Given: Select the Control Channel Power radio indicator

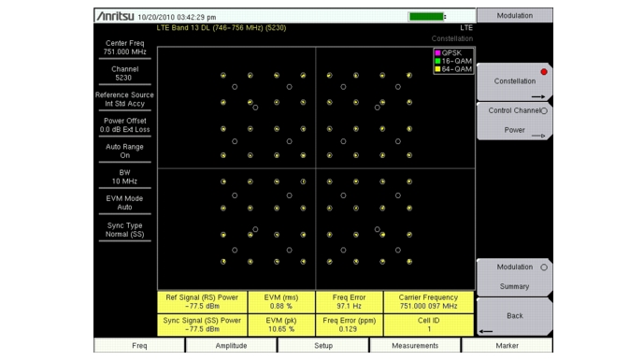Looking at the screenshot, I should coord(544,111).
